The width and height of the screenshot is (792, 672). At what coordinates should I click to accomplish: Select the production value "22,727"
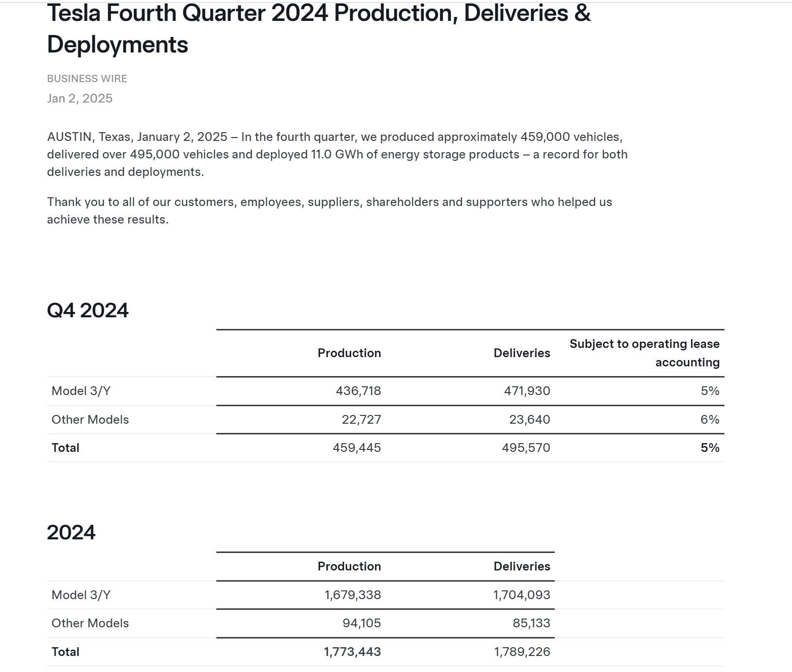pos(361,420)
